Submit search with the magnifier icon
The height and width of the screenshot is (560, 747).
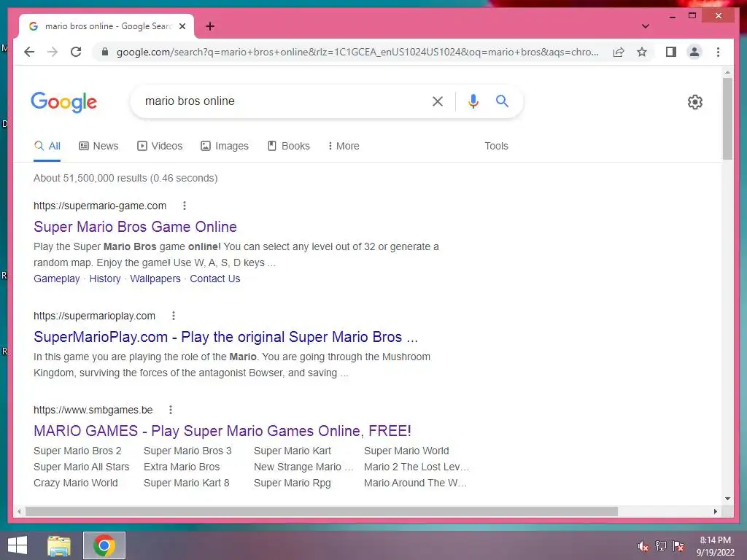coord(502,101)
